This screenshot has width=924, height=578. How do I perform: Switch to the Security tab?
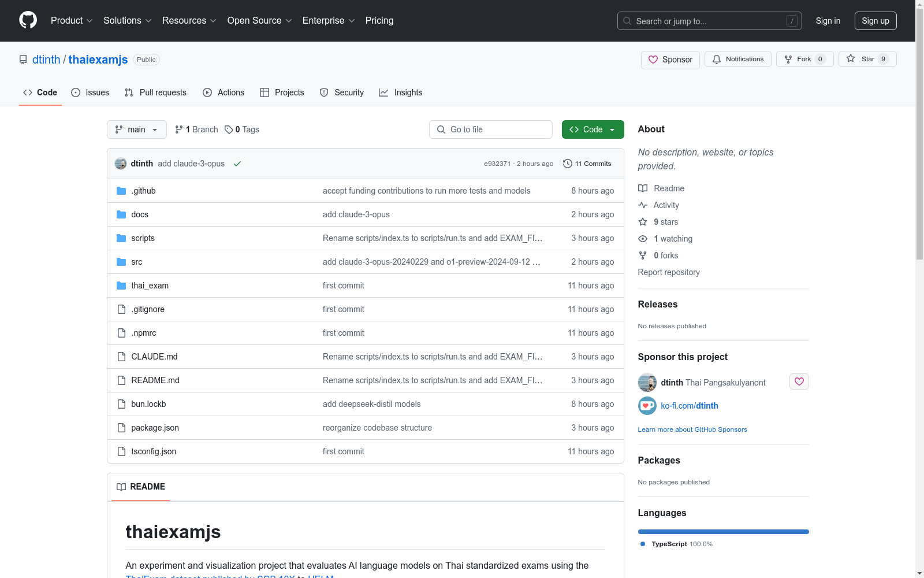click(x=342, y=92)
